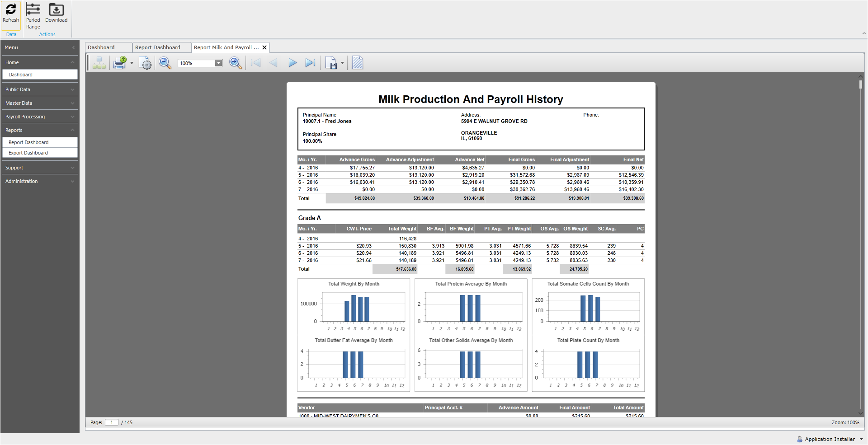Viewport: 868px width, 445px height.
Task: Zoom in using the magnifier plus icon
Action: [235, 63]
